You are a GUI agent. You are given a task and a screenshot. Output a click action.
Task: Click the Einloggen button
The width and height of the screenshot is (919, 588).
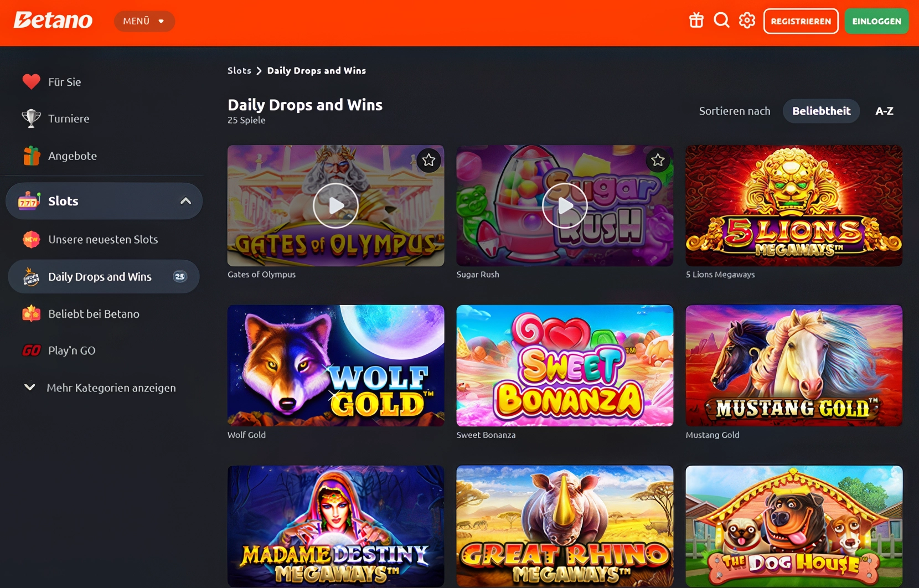[876, 21]
